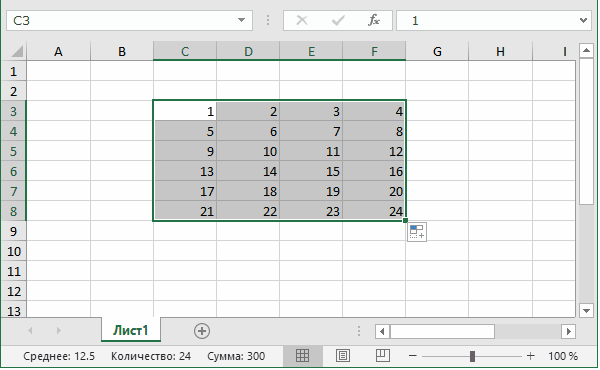Viewport: 600px width, 370px height.
Task: Click cell containing 1
Action: (x=185, y=111)
